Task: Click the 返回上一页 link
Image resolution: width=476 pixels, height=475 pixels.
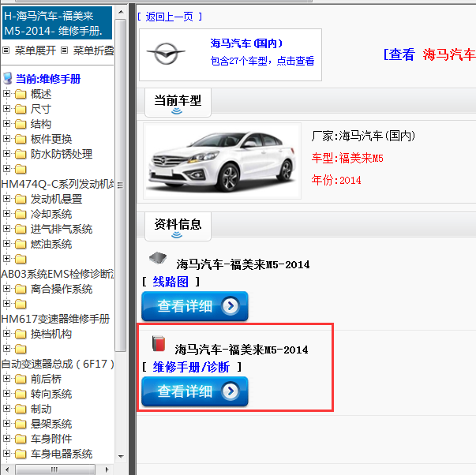Action: [170, 17]
